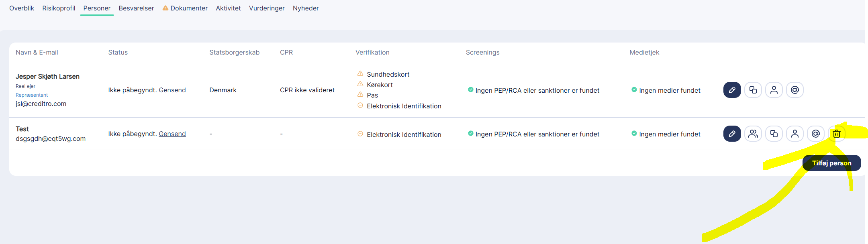Viewport: 868px width, 244px height.
Task: Open the single person icon in Test row
Action: 795,134
